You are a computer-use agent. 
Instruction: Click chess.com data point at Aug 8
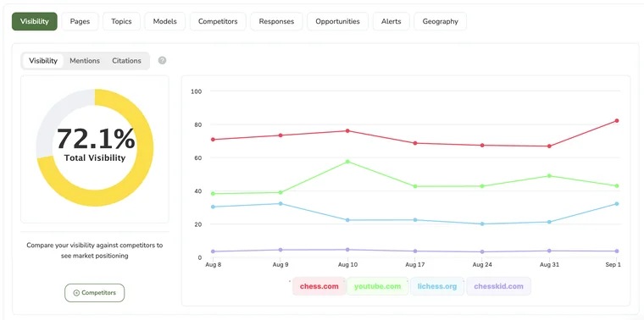213,140
